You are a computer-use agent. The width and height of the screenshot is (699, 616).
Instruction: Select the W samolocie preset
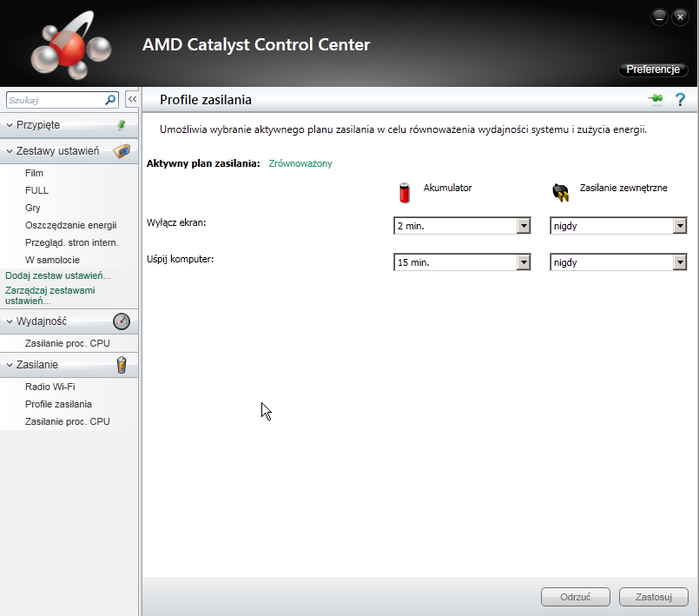tap(52, 260)
